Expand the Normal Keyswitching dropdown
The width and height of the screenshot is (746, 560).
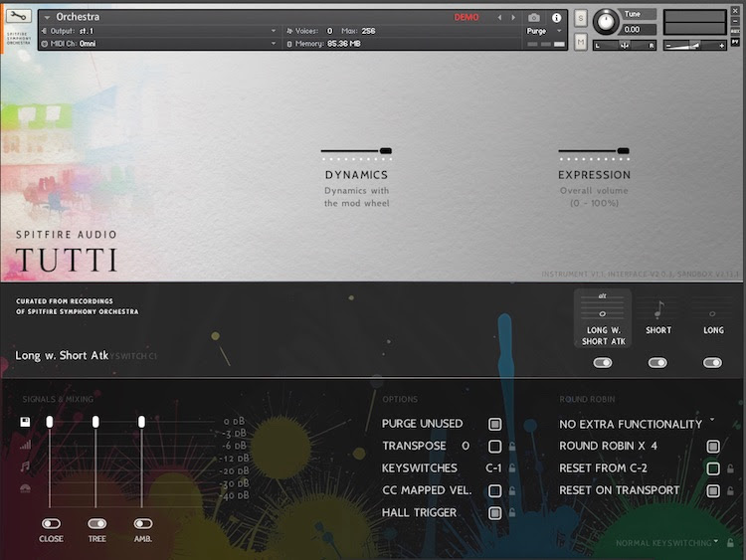[x=666, y=542]
